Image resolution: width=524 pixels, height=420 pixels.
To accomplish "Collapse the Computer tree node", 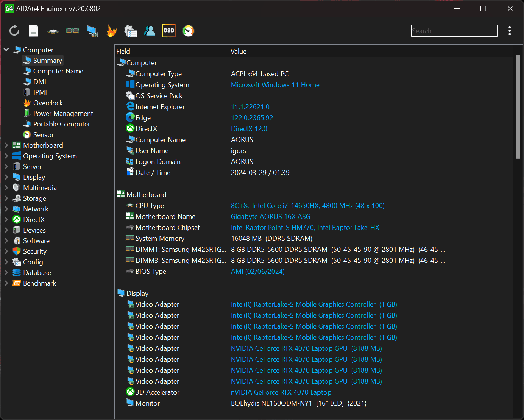I will click(x=6, y=50).
